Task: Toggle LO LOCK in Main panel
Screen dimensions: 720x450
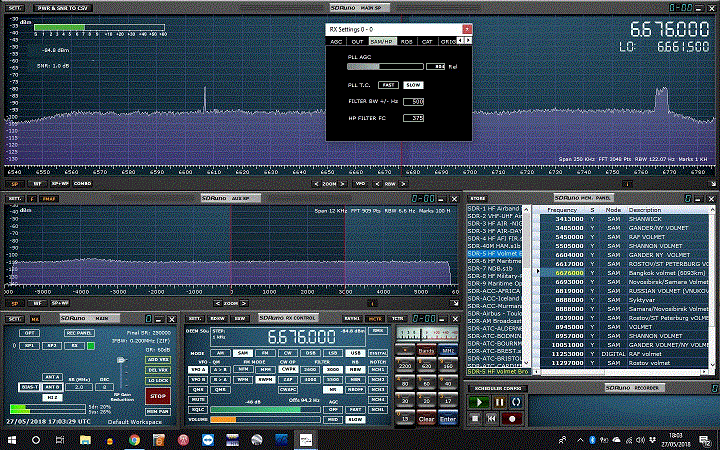Action: point(158,381)
